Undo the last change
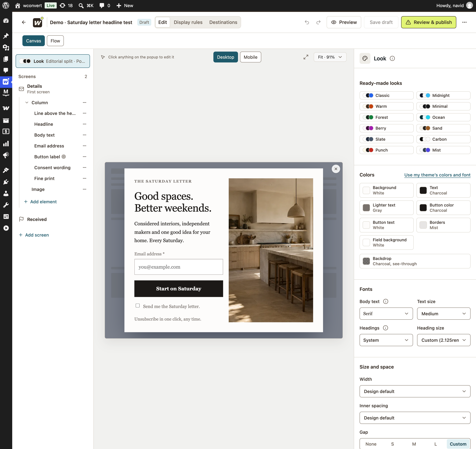The width and height of the screenshot is (476, 449). click(x=307, y=22)
